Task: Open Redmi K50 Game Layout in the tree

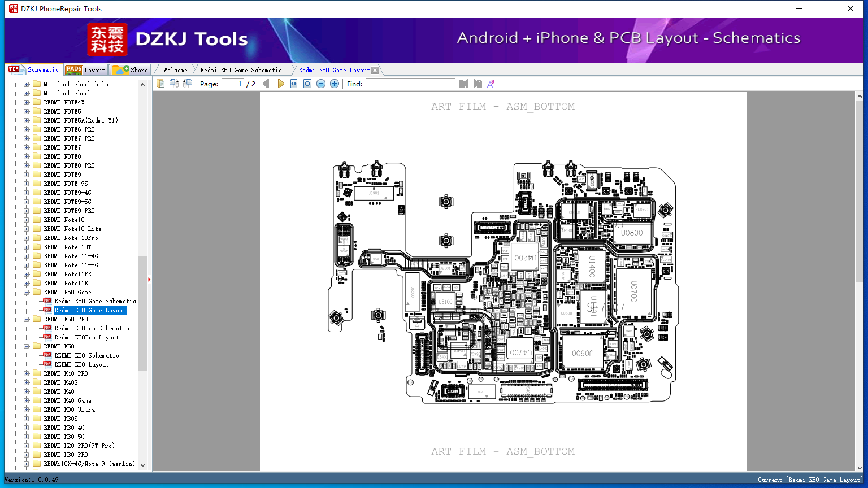Action: [90, 310]
